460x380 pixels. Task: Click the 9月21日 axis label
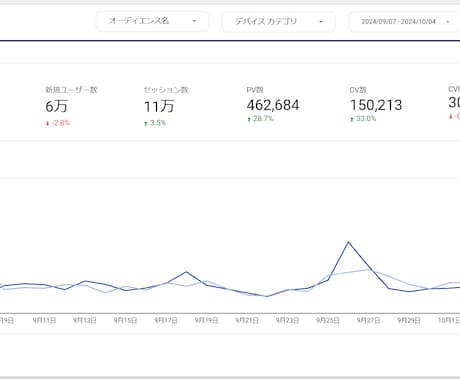(x=247, y=320)
